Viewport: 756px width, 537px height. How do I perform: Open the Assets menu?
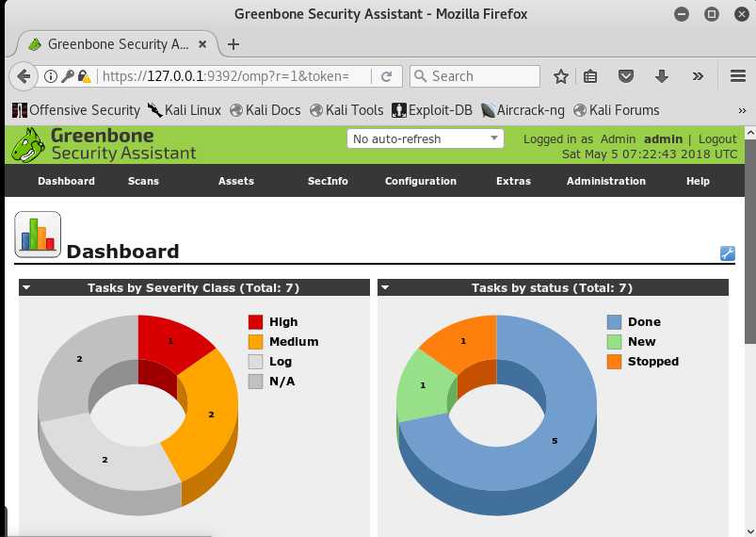pos(235,181)
